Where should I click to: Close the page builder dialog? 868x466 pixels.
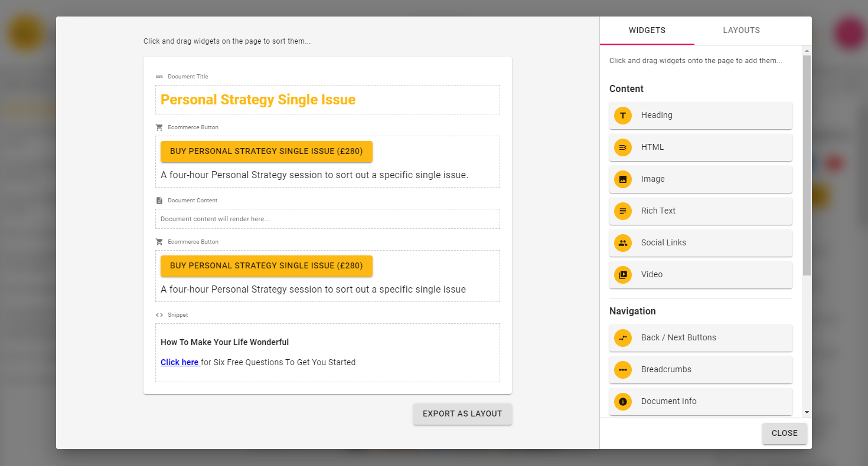(x=784, y=434)
